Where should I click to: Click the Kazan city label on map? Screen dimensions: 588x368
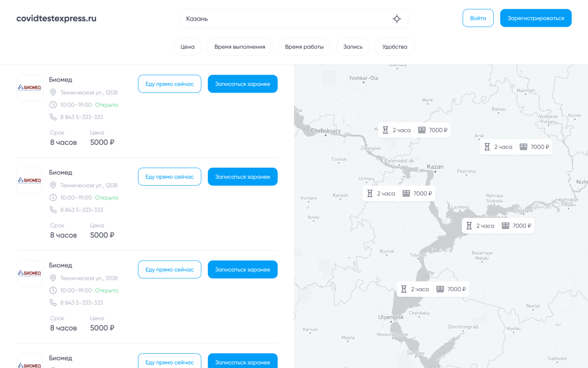435,166
